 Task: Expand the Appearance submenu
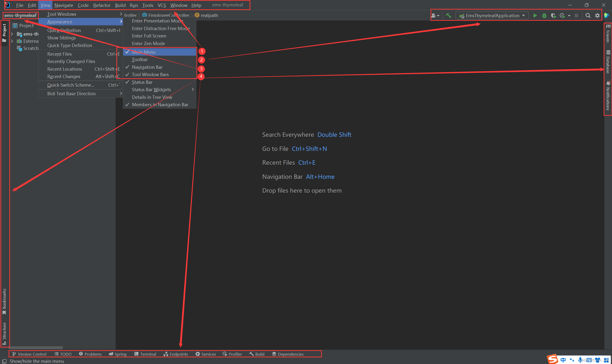pyautogui.click(x=82, y=22)
